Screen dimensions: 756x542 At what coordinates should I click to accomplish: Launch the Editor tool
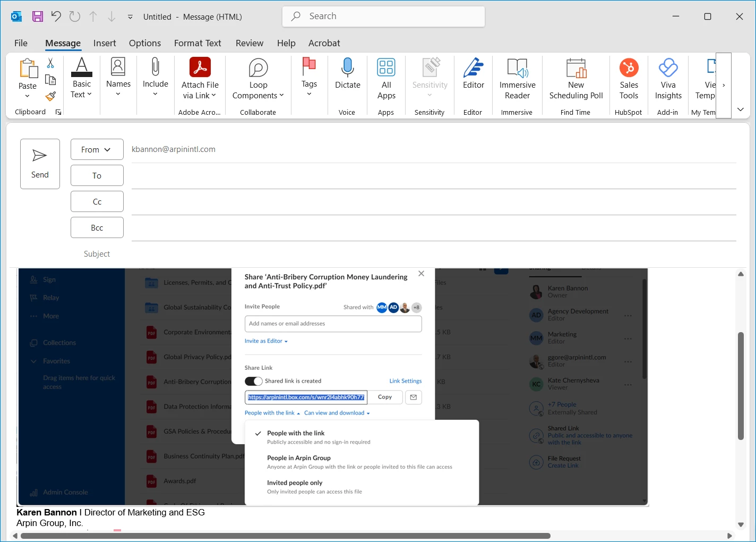(473, 74)
